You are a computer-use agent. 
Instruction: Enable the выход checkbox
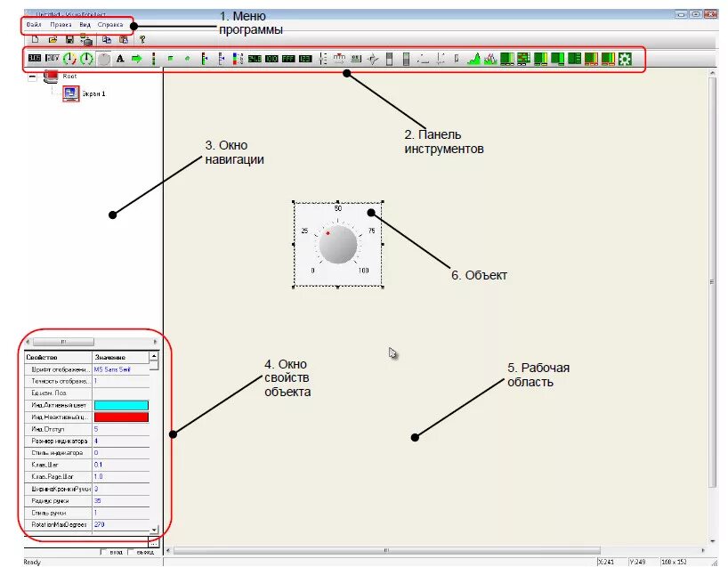131,552
